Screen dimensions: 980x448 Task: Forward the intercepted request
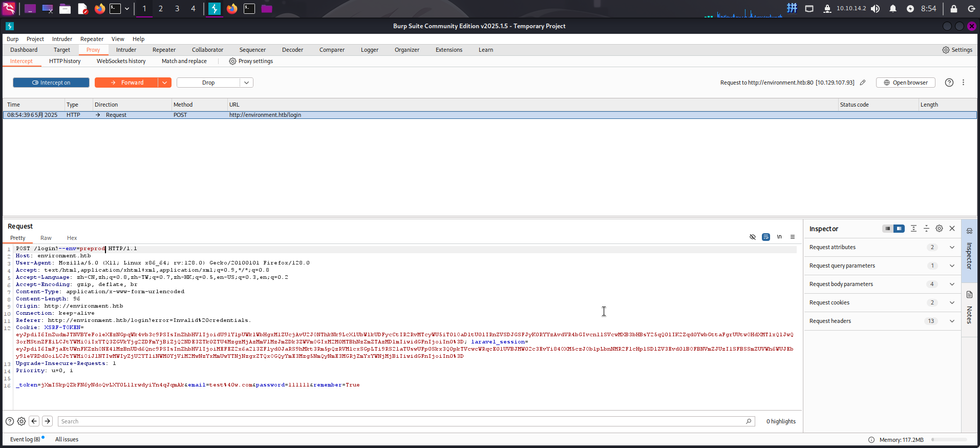[126, 83]
